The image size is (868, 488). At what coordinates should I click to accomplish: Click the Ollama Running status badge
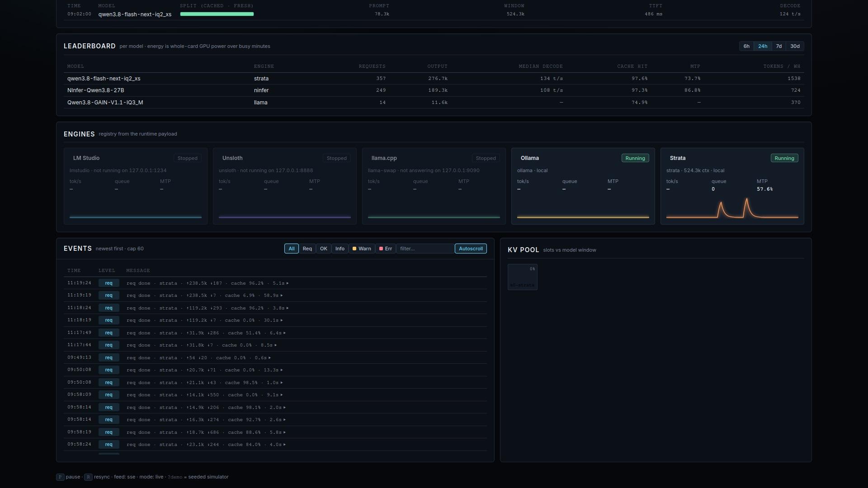[635, 158]
